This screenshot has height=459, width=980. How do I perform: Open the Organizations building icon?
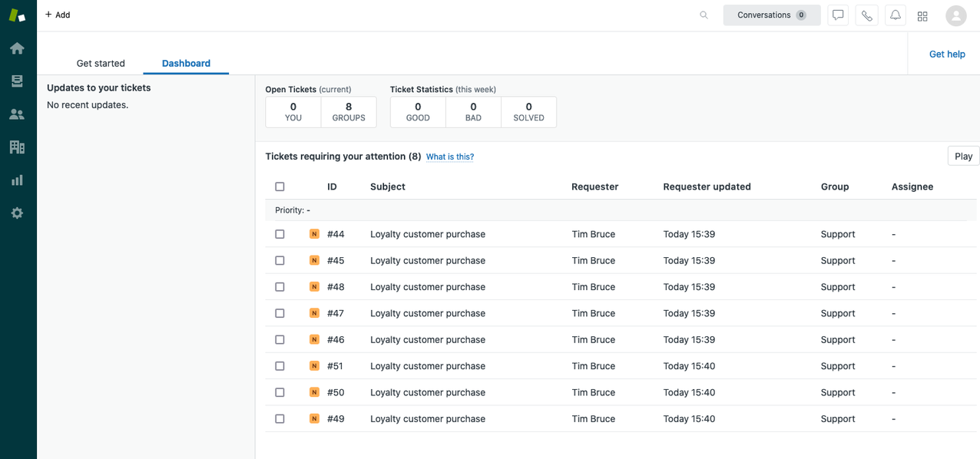tap(17, 147)
